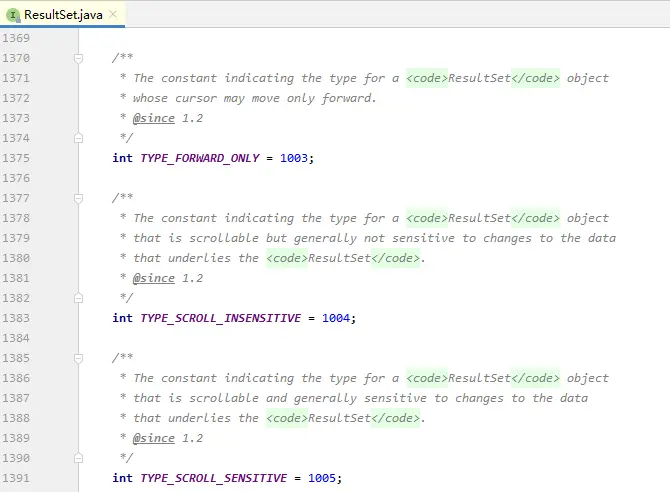Close the ResultSet.java tab

(113, 15)
